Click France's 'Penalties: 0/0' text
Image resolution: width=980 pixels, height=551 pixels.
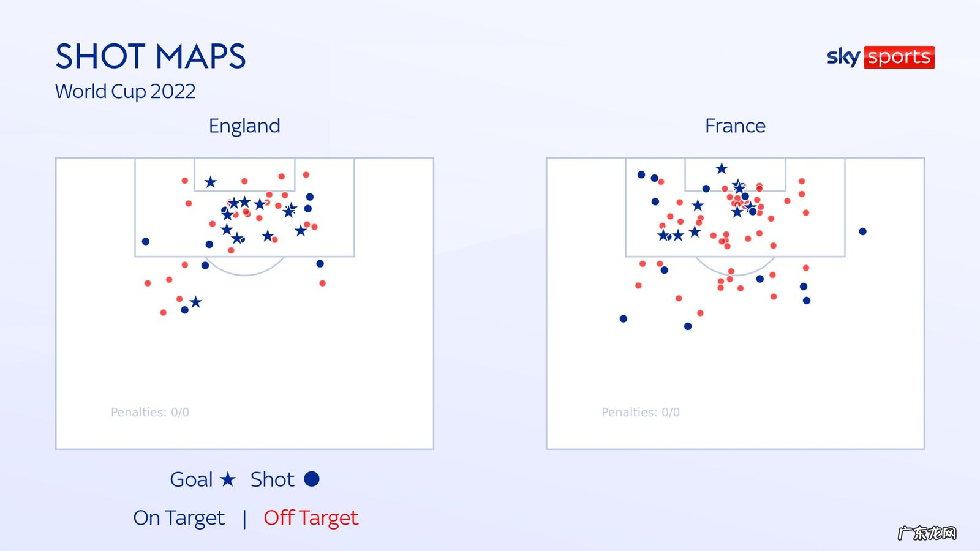click(641, 412)
